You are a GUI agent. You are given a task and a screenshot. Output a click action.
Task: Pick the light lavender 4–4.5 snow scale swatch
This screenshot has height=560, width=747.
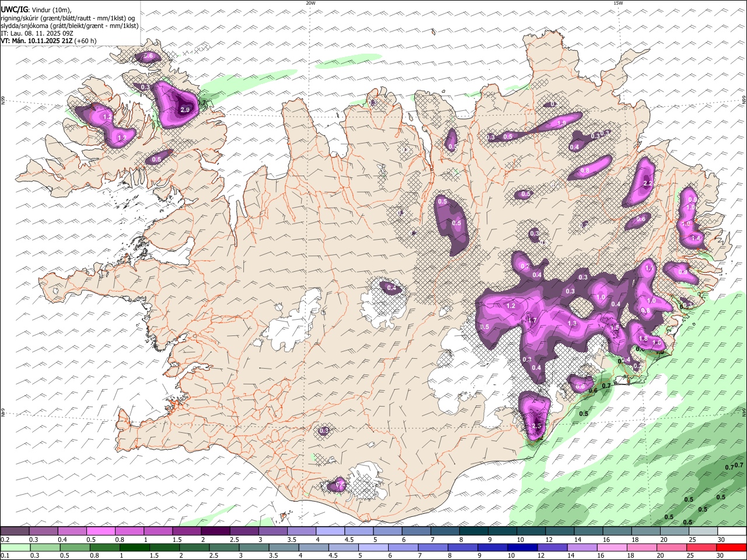point(330,531)
